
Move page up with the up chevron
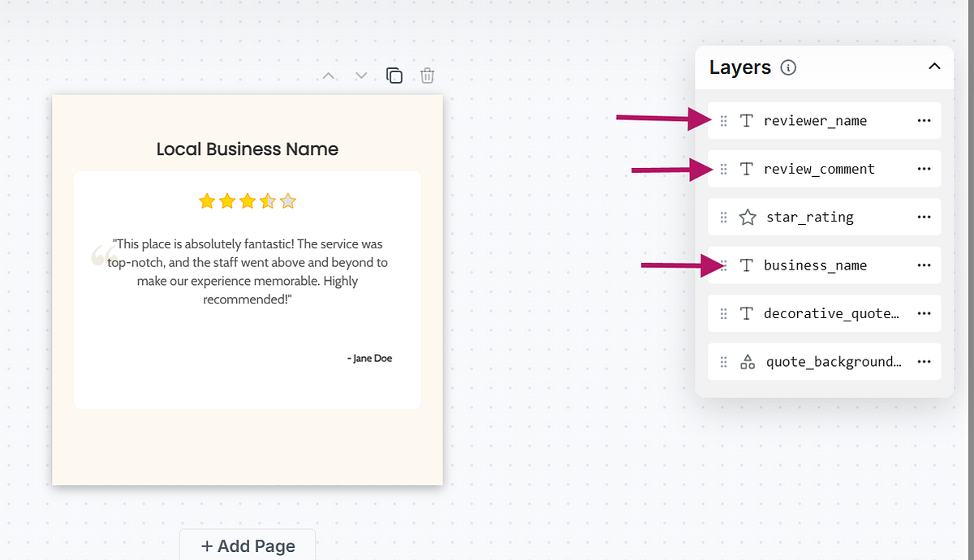[329, 75]
